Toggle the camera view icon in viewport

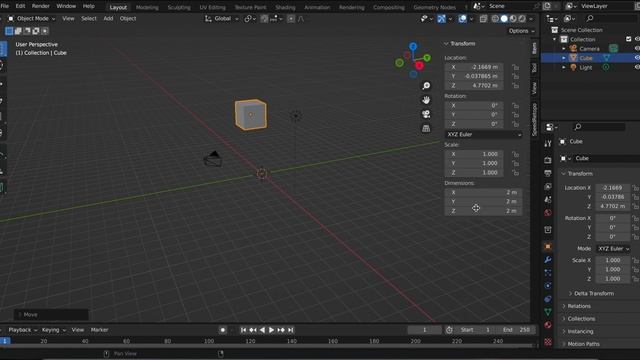point(426,114)
